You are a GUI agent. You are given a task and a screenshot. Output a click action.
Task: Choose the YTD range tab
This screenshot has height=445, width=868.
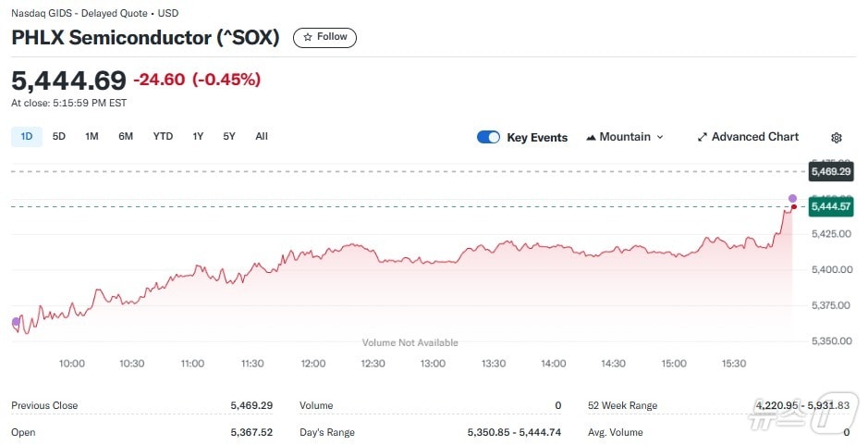(x=163, y=137)
